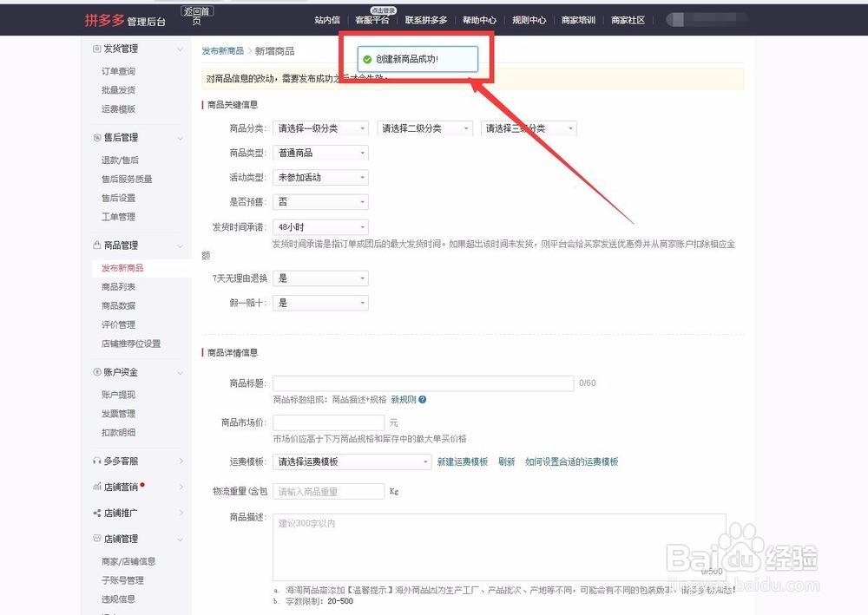Image resolution: width=868 pixels, height=615 pixels.
Task: Collapse the 商品管理 section chevron
Action: (x=180, y=245)
